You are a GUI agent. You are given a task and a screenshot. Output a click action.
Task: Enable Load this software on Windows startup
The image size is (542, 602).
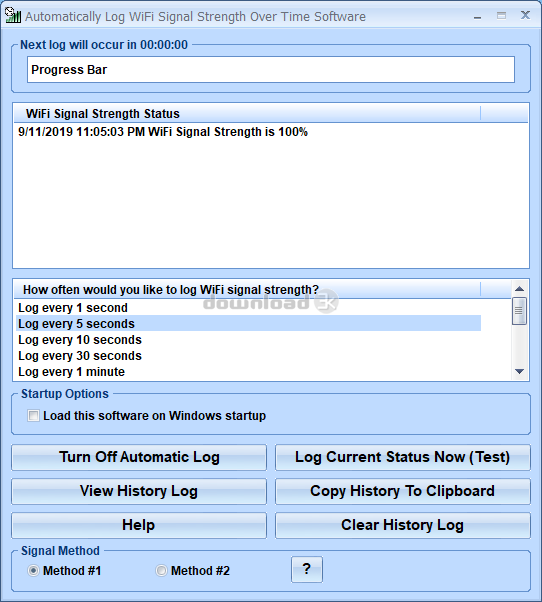(33, 415)
